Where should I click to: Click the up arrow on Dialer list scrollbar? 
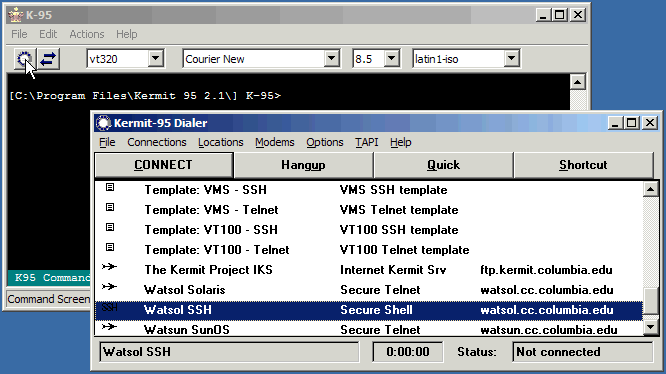(651, 189)
